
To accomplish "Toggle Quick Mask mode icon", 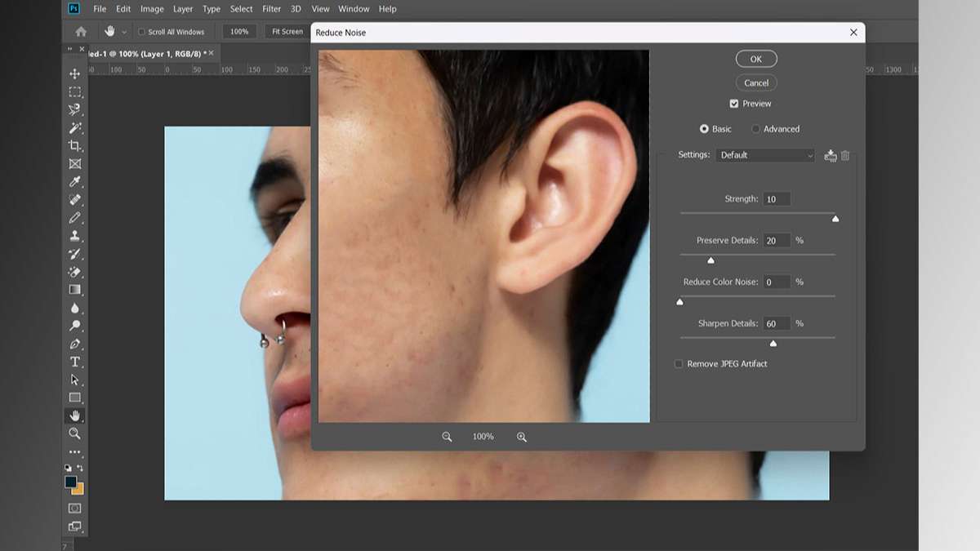I will [x=75, y=508].
